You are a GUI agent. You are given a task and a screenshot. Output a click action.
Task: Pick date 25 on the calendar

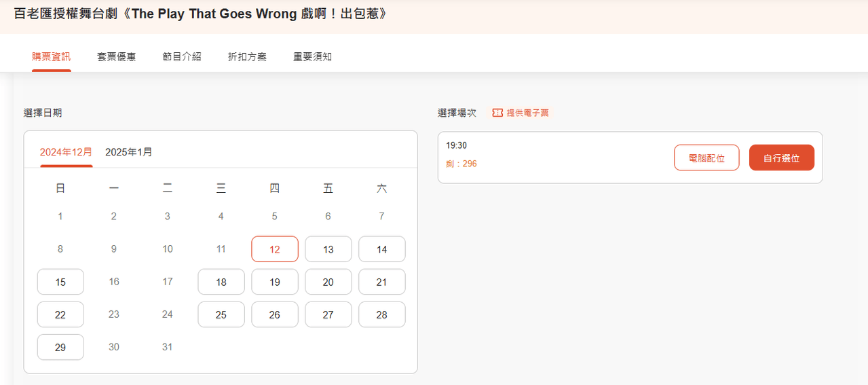tap(221, 314)
